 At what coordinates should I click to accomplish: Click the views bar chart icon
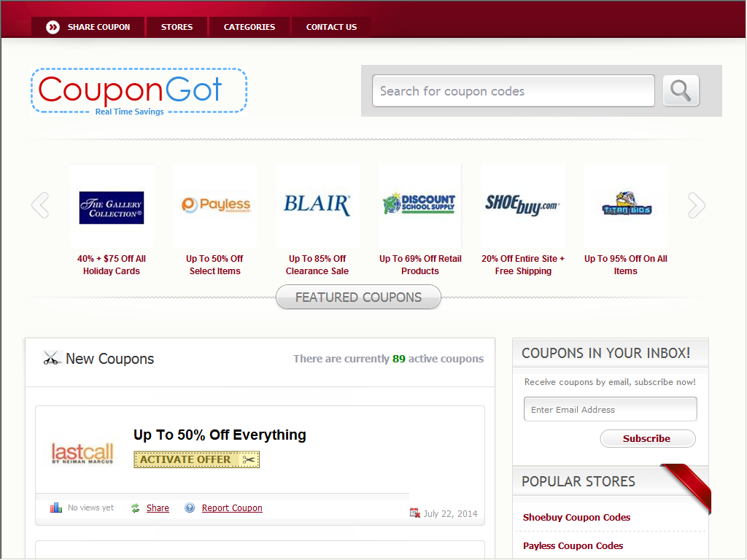[x=56, y=507]
